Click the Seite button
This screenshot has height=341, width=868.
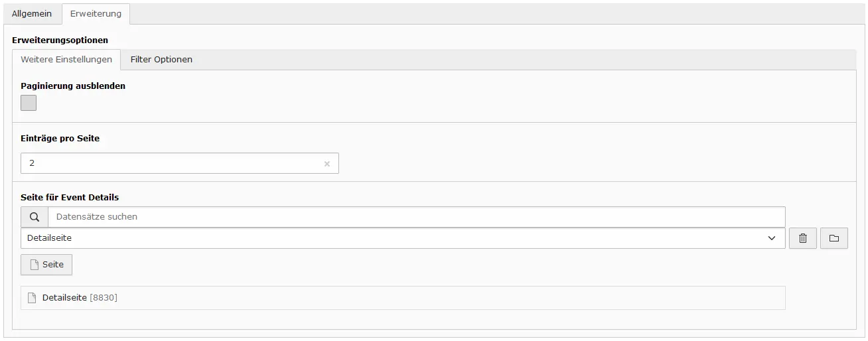(x=46, y=265)
